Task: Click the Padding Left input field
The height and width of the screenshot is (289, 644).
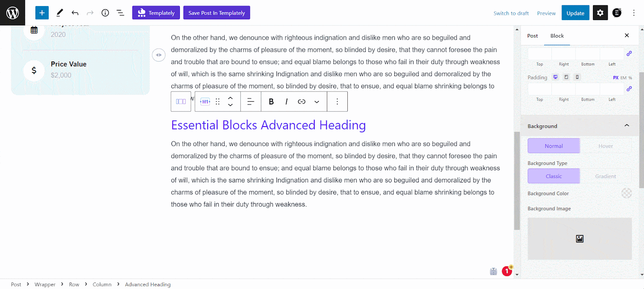Action: (x=612, y=89)
